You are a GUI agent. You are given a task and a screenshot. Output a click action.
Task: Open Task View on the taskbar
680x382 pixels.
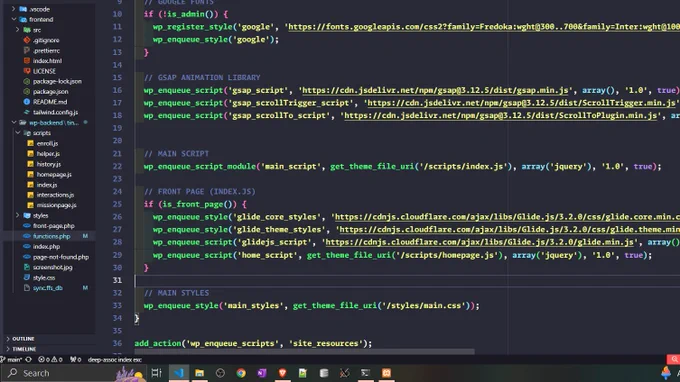coord(157,373)
